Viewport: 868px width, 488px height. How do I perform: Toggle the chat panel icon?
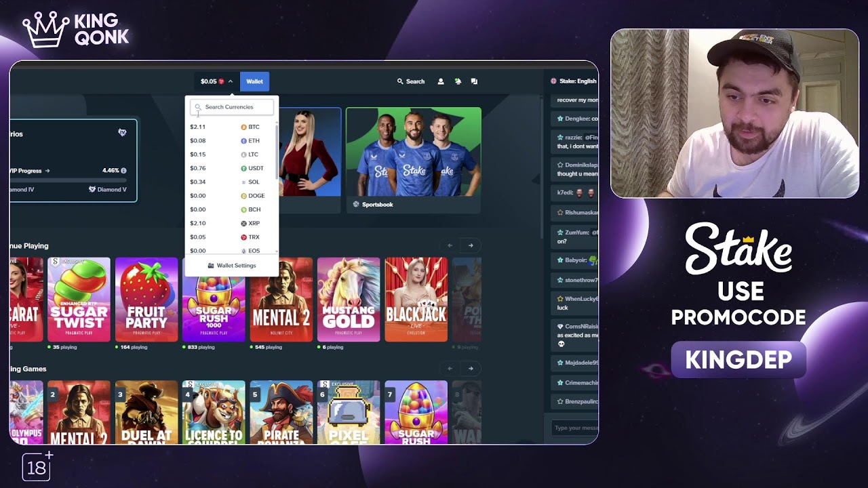[474, 81]
